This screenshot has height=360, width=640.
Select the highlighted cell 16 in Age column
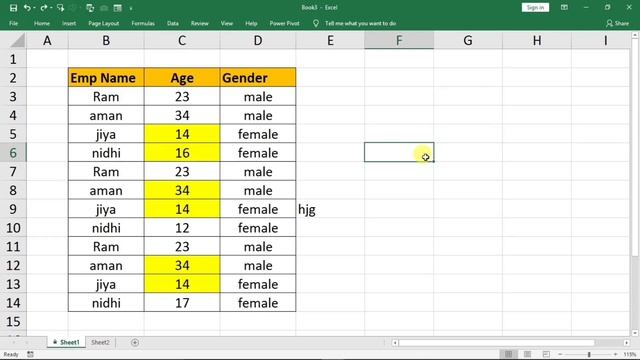[x=182, y=153]
